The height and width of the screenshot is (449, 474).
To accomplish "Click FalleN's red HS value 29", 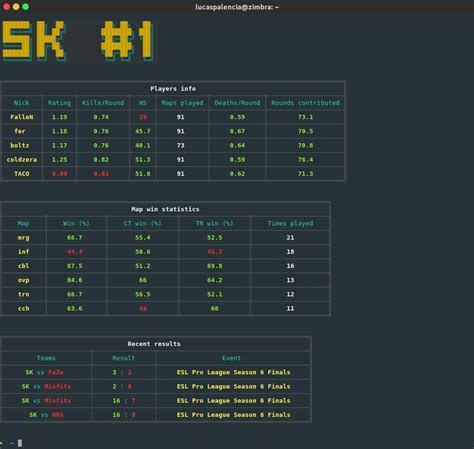I will click(143, 117).
